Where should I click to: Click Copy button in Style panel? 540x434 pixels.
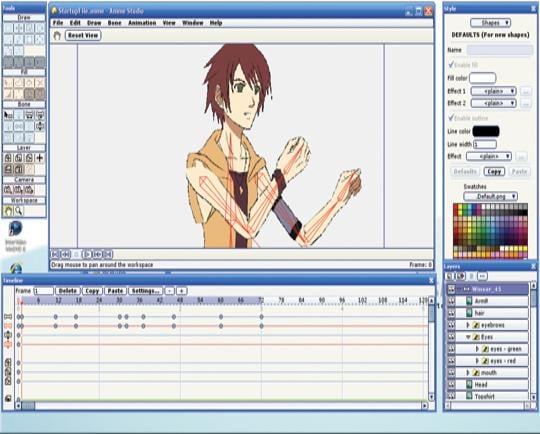494,172
